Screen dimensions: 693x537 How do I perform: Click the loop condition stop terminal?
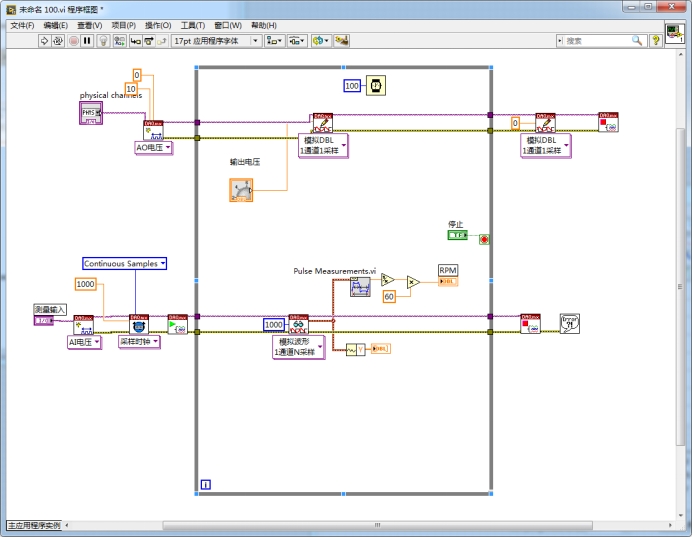click(484, 239)
